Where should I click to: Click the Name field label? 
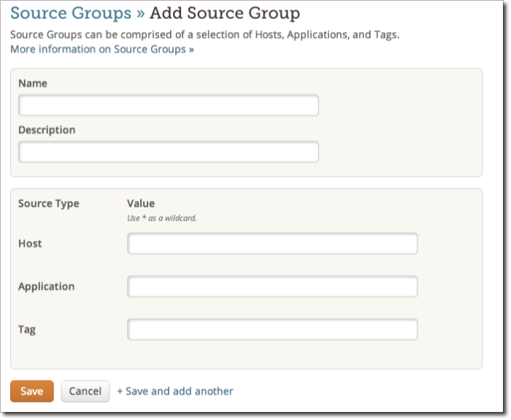(33, 83)
